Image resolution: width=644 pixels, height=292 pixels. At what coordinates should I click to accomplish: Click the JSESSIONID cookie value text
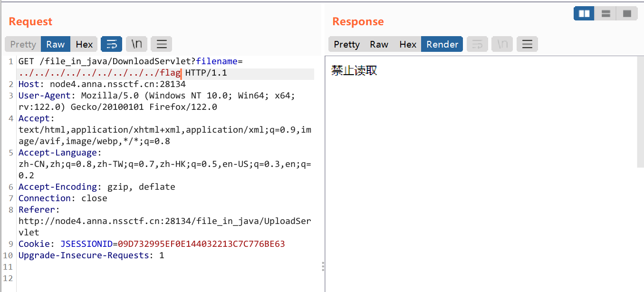point(201,244)
